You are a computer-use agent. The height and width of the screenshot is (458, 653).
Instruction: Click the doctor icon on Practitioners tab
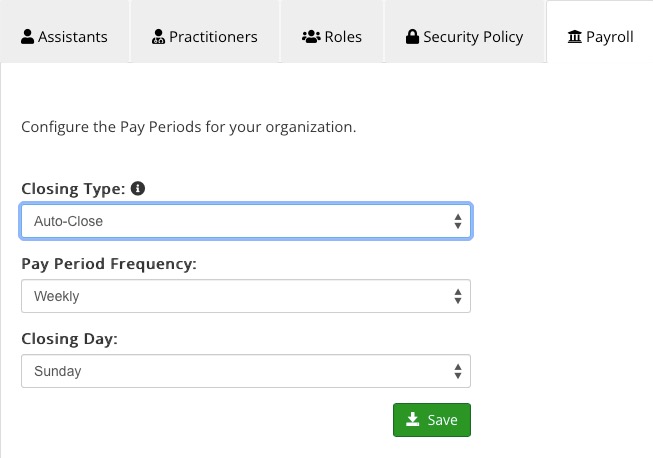coord(158,37)
